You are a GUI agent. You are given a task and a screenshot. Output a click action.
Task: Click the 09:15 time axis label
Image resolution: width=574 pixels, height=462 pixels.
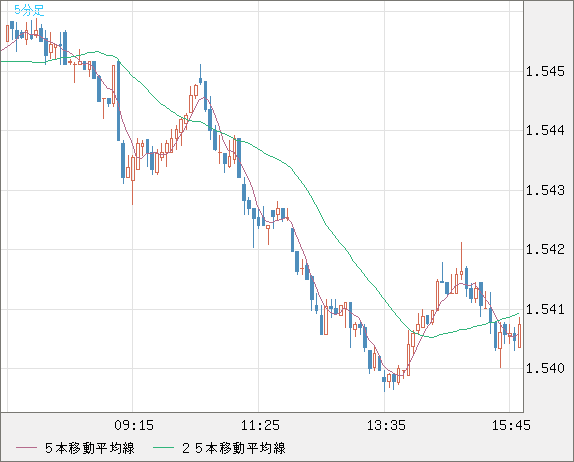click(x=134, y=425)
